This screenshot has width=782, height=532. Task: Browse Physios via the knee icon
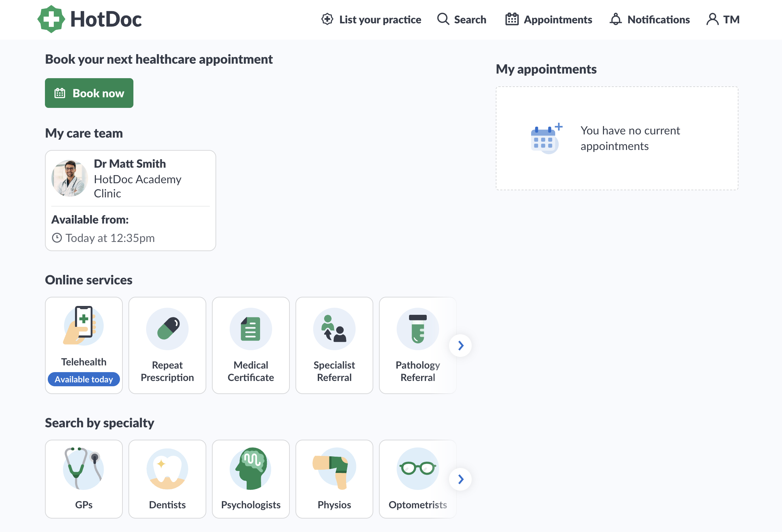334,469
